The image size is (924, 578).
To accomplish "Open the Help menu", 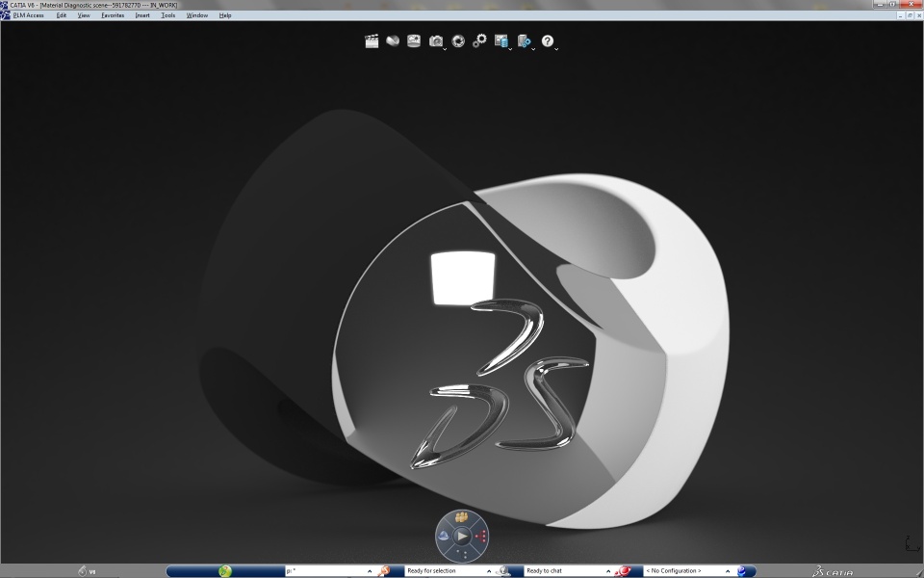I will 225,15.
